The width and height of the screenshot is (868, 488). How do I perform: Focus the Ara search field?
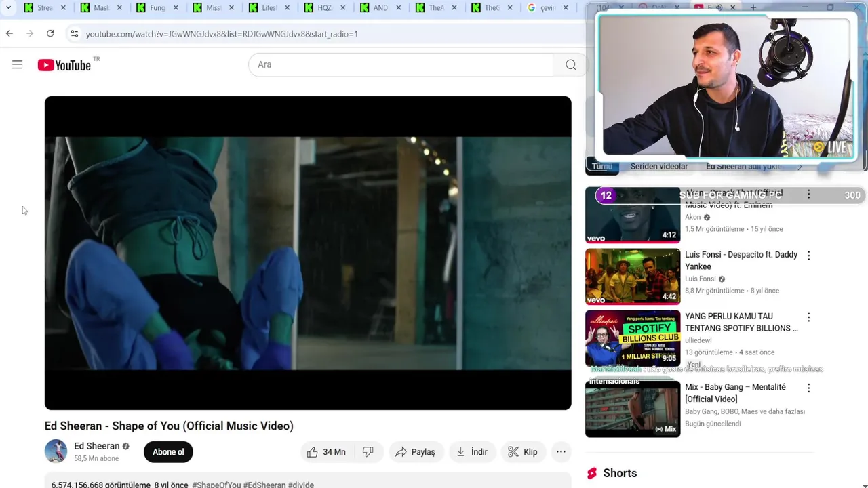pyautogui.click(x=401, y=65)
